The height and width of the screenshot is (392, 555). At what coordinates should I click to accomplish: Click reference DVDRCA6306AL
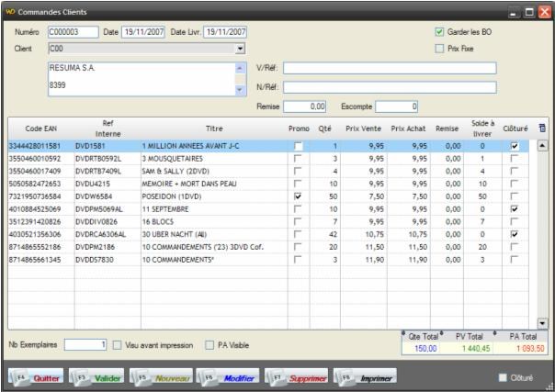[100, 234]
